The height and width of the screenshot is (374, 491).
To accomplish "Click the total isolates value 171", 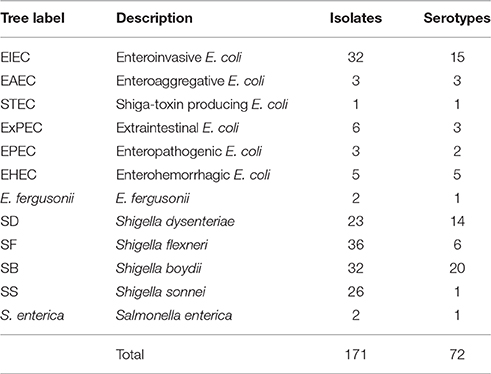I will point(356,354).
